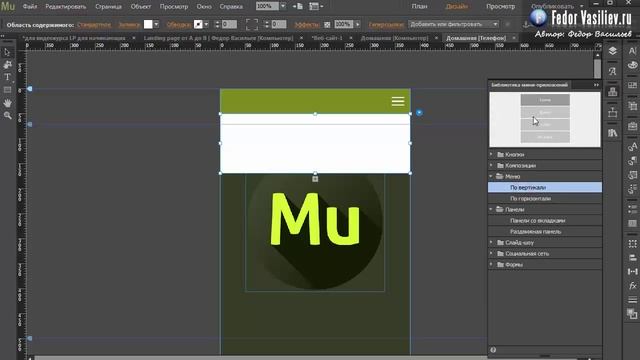
Task: Open the stroke color dropdown arrow
Action: click(206, 24)
